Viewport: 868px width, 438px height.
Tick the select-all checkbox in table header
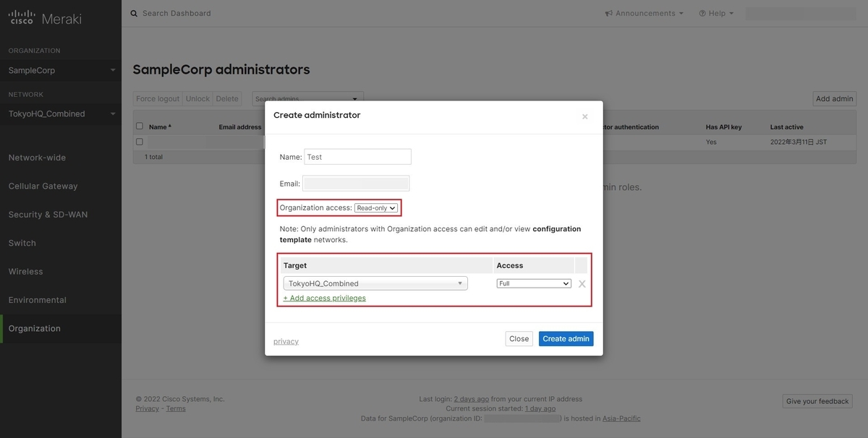[140, 126]
